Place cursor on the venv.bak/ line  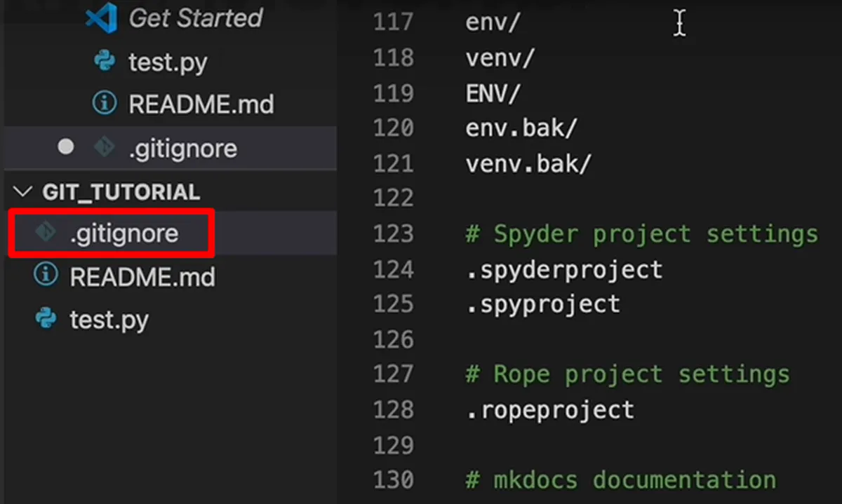point(529,164)
